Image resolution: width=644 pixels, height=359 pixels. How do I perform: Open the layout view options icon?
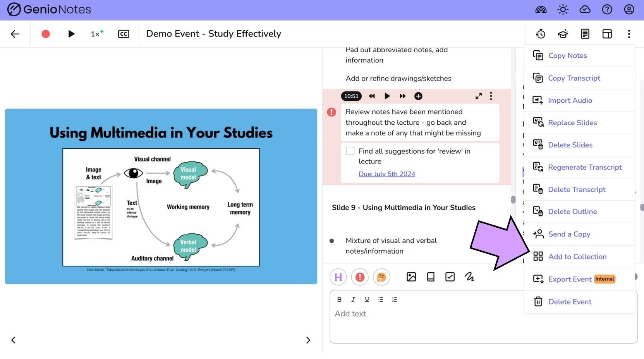pyautogui.click(x=607, y=34)
